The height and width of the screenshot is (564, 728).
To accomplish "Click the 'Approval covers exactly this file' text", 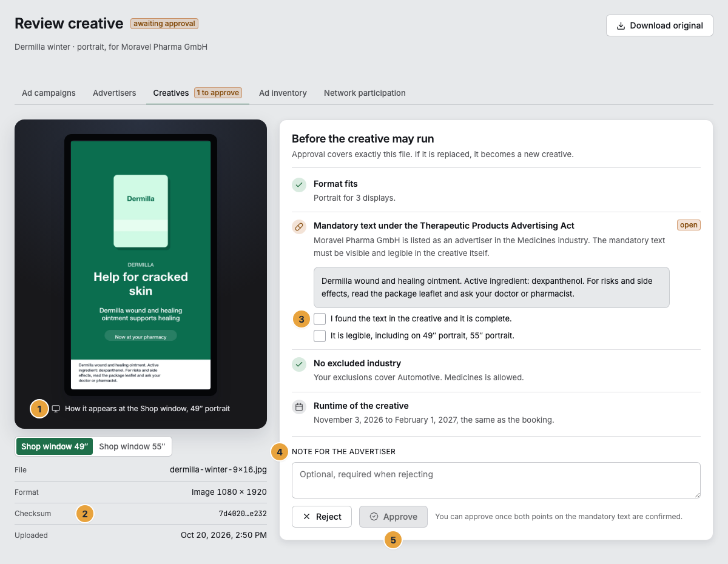I will pyautogui.click(x=433, y=154).
